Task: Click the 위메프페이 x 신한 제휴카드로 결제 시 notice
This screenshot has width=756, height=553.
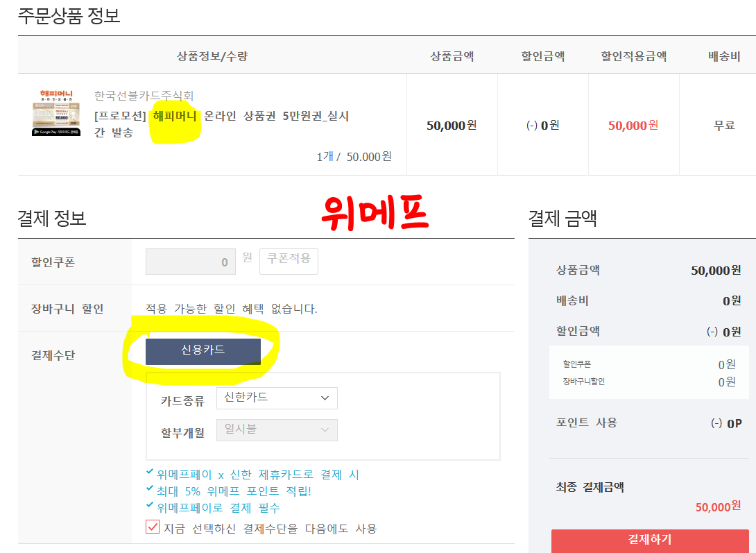Action: [x=258, y=475]
